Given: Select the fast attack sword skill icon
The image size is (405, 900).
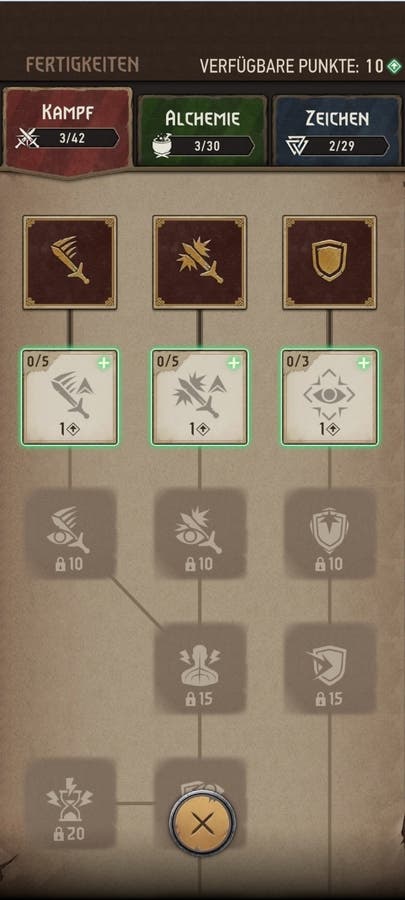Looking at the screenshot, I should tap(70, 262).
